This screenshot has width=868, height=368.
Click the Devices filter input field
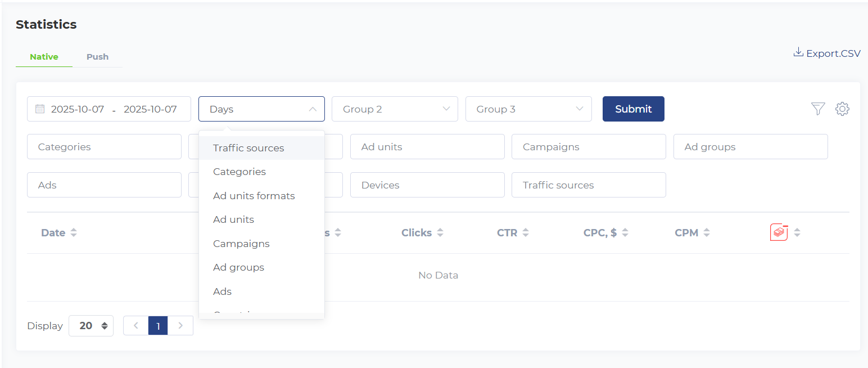coord(427,185)
